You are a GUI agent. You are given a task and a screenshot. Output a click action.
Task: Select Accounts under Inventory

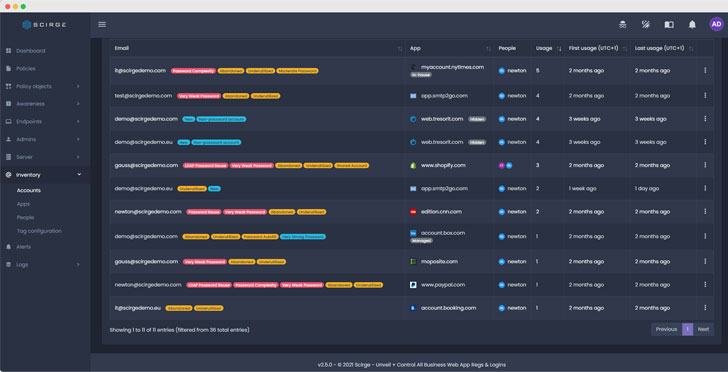click(29, 190)
